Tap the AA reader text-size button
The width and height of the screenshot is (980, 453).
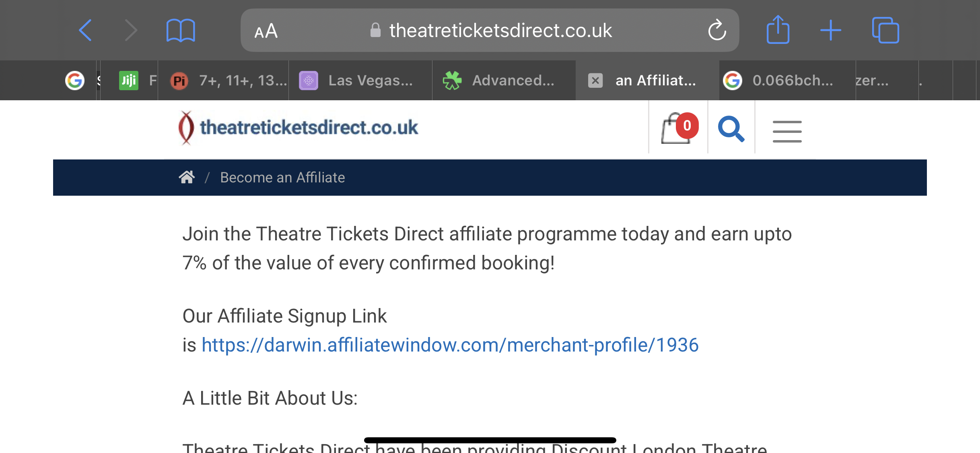point(266,31)
